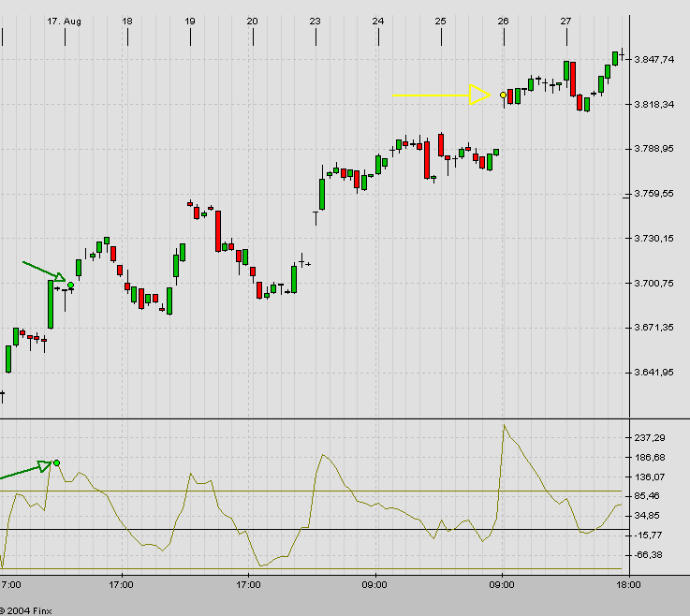The width and height of the screenshot is (690, 616).
Task: Select the 3.818,34 price axis value
Action: [653, 104]
